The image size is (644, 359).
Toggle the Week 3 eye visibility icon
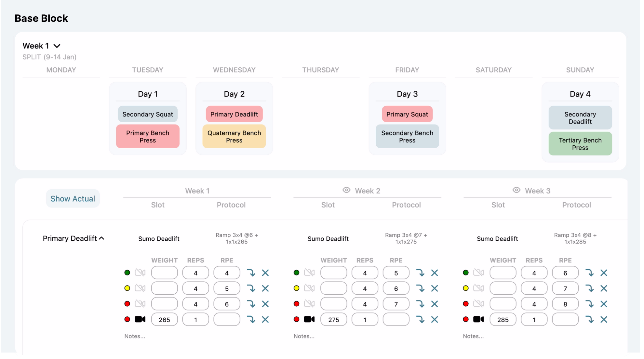coord(517,190)
